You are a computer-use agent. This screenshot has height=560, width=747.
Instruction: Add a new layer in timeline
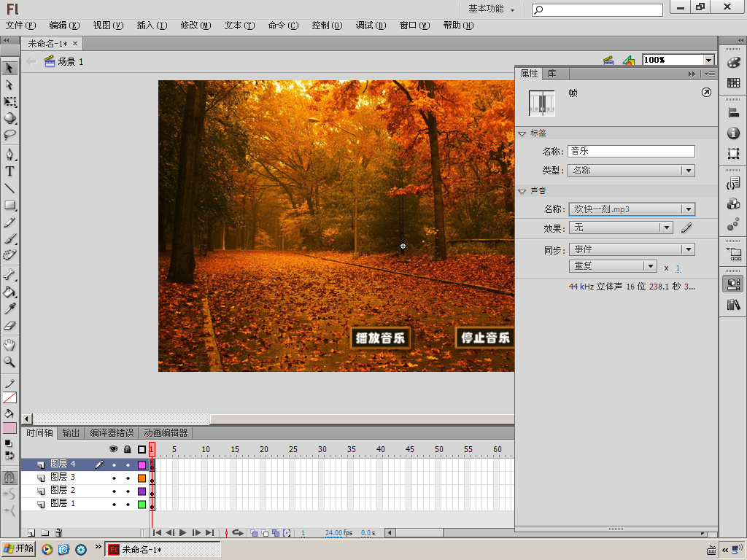(x=31, y=533)
